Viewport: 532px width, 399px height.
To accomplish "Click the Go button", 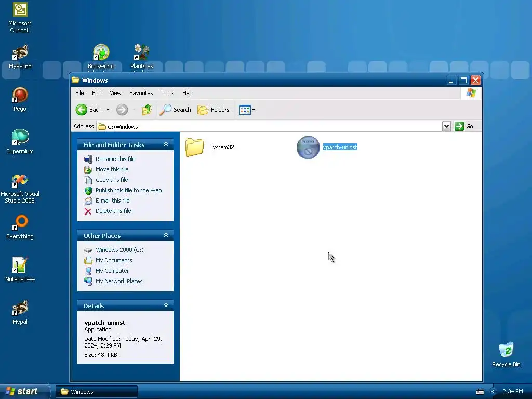I will (x=464, y=126).
